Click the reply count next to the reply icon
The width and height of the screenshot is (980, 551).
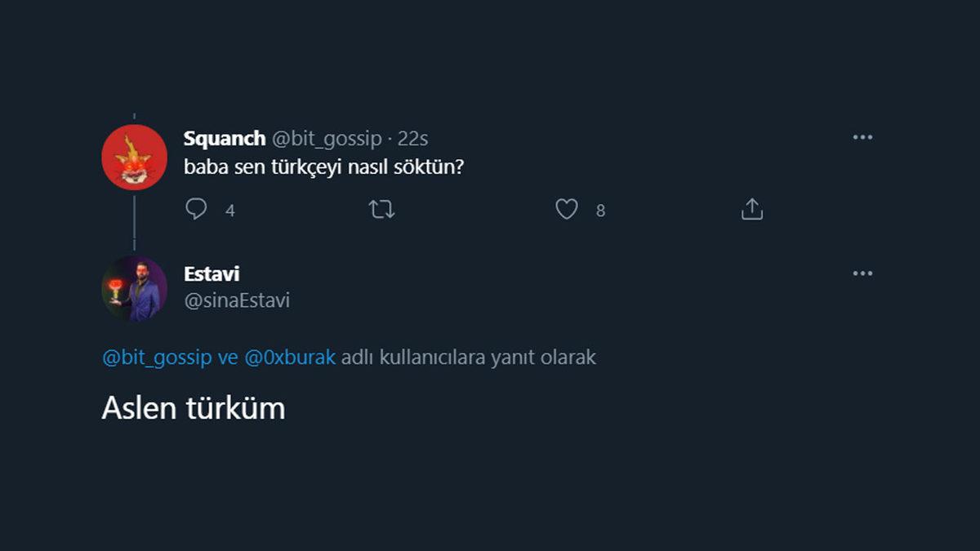click(x=230, y=211)
